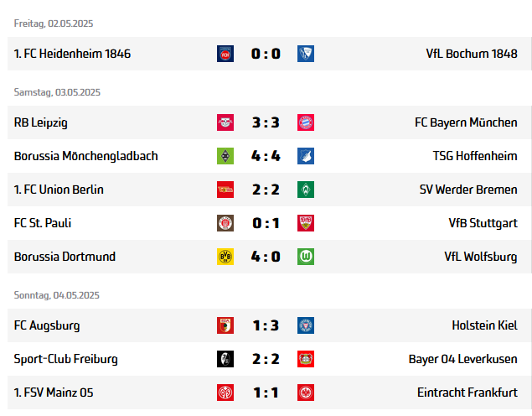Open the RB Leipzig team link
The height and width of the screenshot is (416, 532).
click(x=41, y=122)
